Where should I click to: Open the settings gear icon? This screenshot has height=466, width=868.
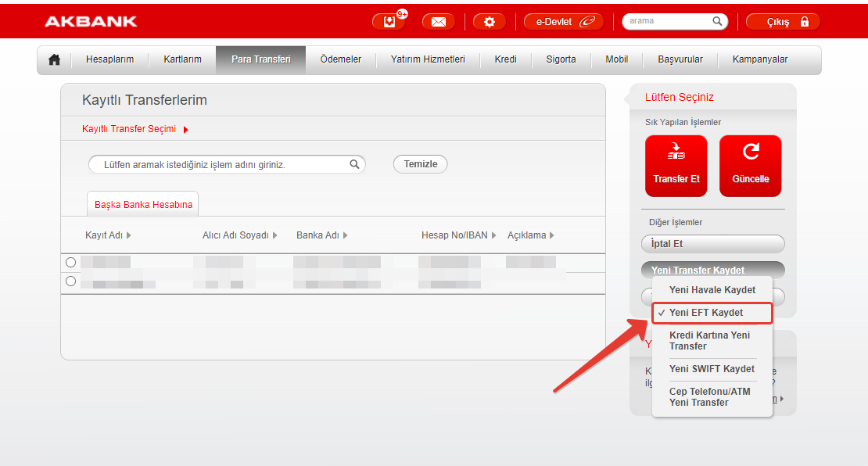[490, 22]
